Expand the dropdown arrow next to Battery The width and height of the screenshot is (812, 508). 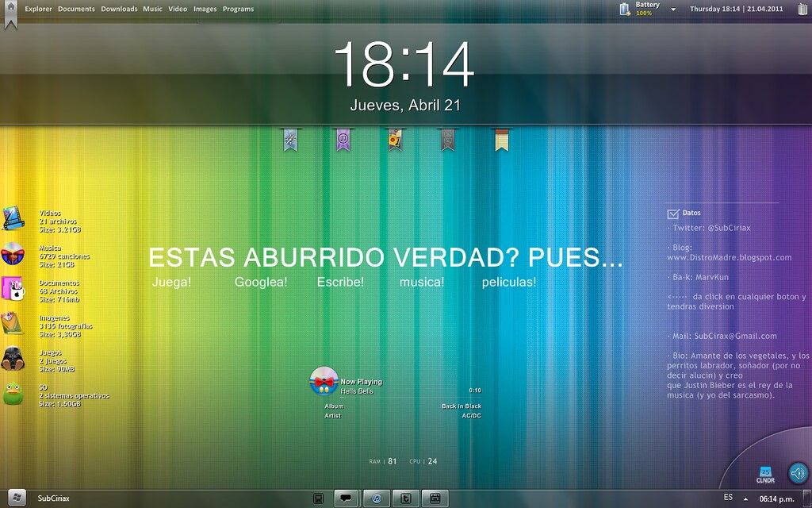[673, 10]
